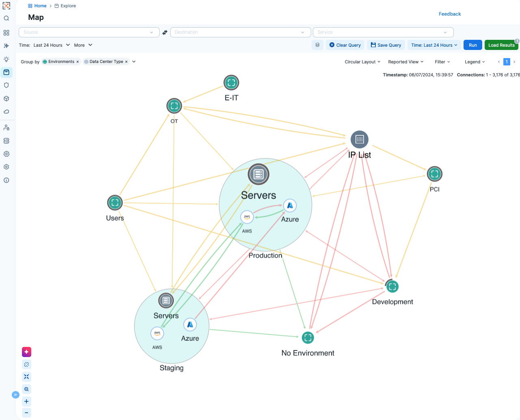Remove the Data Center Type tag
The height and width of the screenshot is (420, 520).
pos(126,62)
